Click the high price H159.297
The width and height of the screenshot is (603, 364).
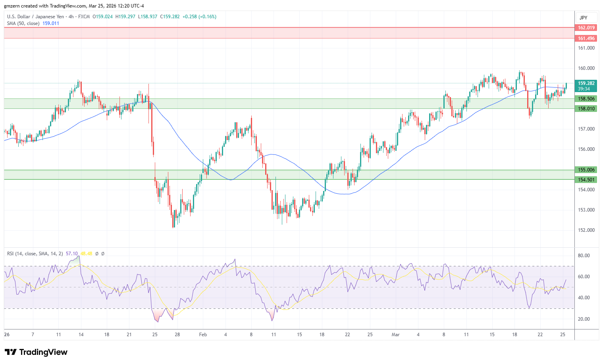pos(125,17)
